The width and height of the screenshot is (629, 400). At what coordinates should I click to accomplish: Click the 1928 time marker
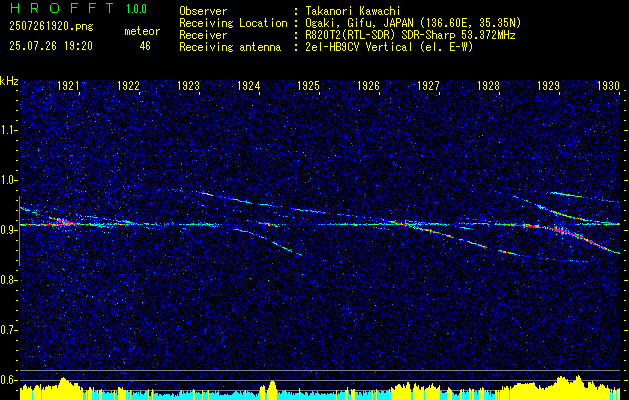coord(488,85)
